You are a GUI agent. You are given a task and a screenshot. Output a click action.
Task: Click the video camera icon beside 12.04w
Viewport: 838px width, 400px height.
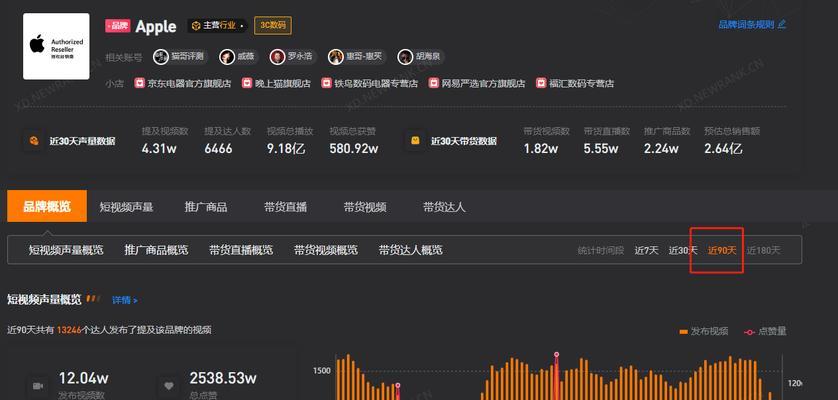pos(37,385)
